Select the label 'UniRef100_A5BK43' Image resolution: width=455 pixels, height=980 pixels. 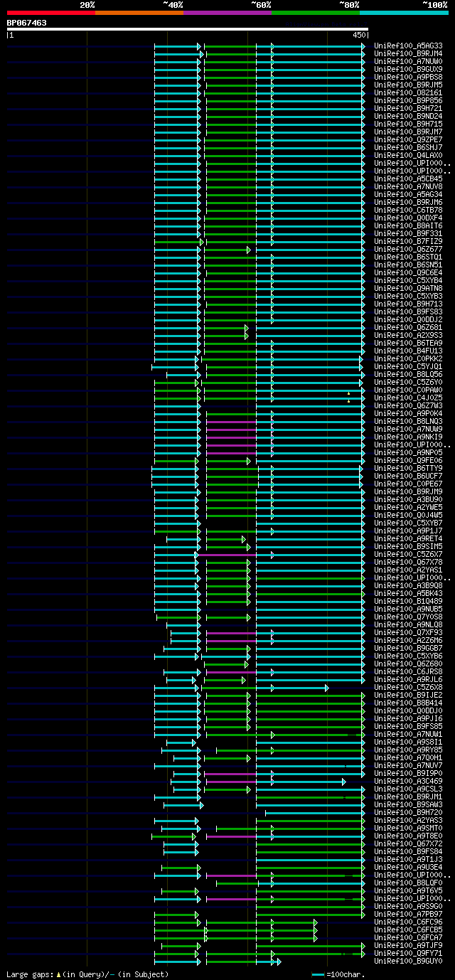point(408,593)
